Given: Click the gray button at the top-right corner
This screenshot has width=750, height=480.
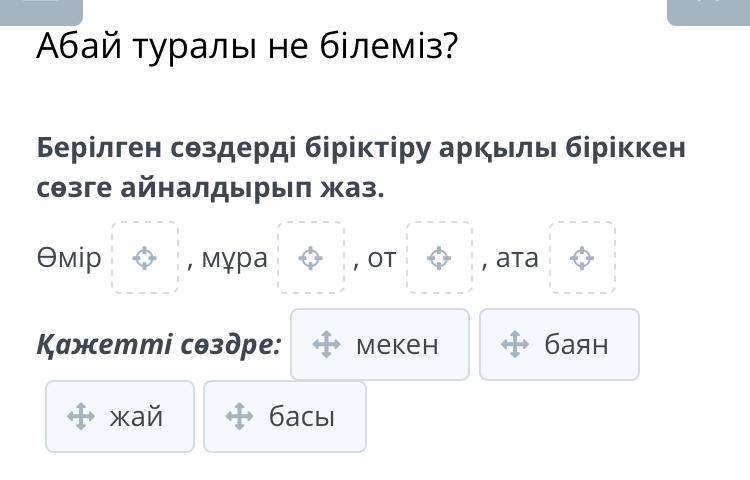Looking at the screenshot, I should click(708, 10).
